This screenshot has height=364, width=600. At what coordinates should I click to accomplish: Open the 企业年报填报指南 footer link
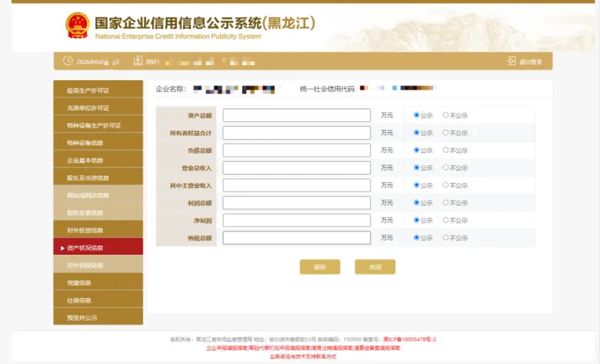click(x=227, y=348)
